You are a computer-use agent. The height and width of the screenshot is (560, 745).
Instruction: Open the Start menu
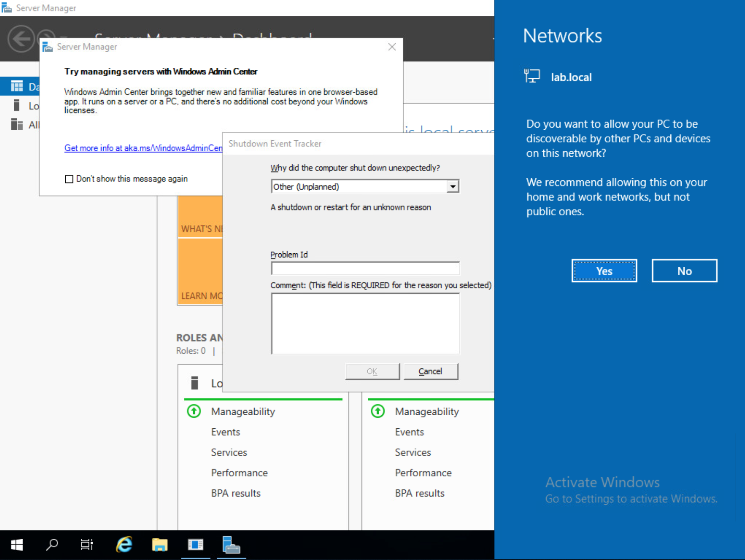(17, 545)
